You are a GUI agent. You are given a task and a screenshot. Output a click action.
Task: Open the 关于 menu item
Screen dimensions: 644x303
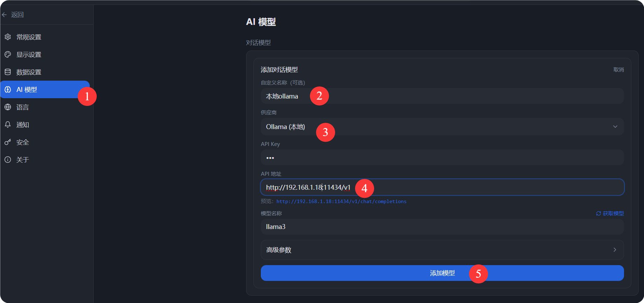point(45,160)
